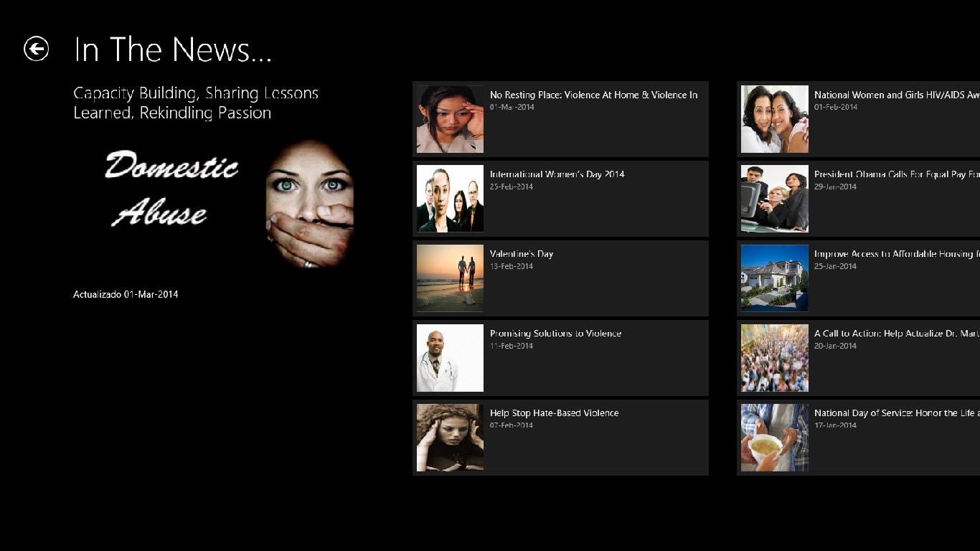The image size is (980, 551).
Task: Click the house photo thumbnail
Action: click(774, 278)
